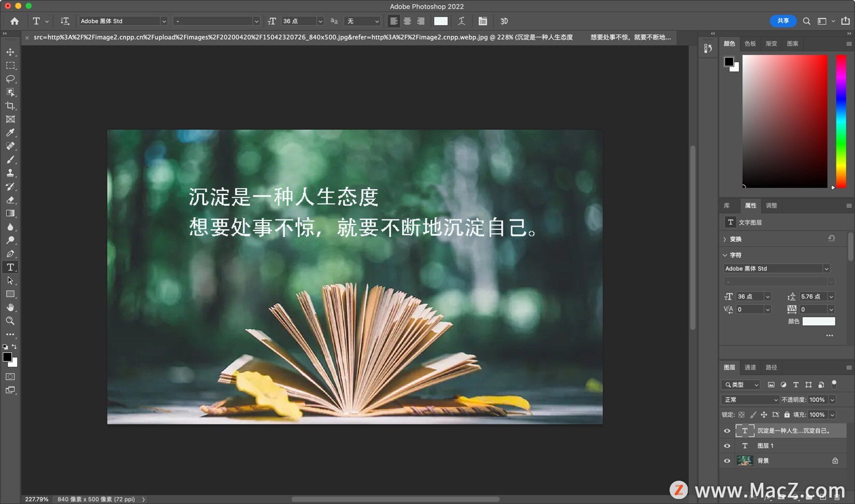Click the text color swatch in options bar
Screen dimensions: 855x504
[441, 21]
